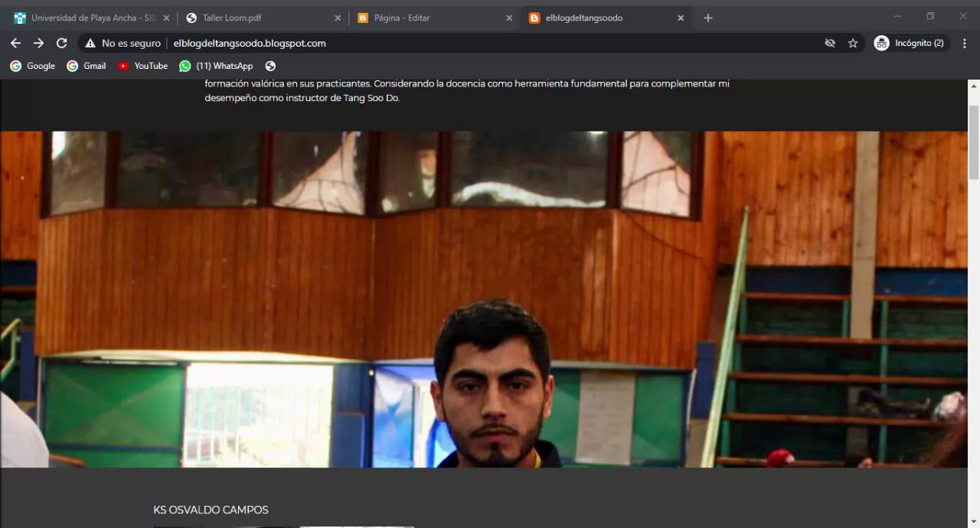
Task: Go back with the browser back arrow
Action: pyautogui.click(x=15, y=44)
